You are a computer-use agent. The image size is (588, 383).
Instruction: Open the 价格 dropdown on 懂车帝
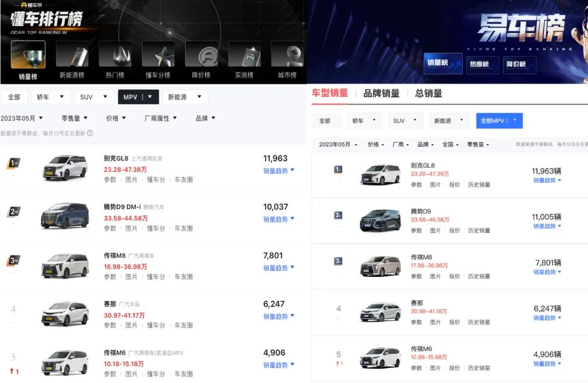(x=116, y=119)
